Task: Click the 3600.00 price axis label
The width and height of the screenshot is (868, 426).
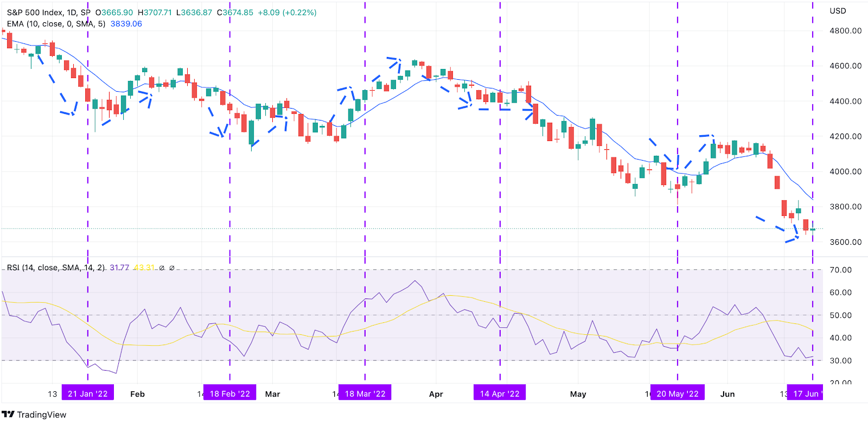Action: click(846, 242)
